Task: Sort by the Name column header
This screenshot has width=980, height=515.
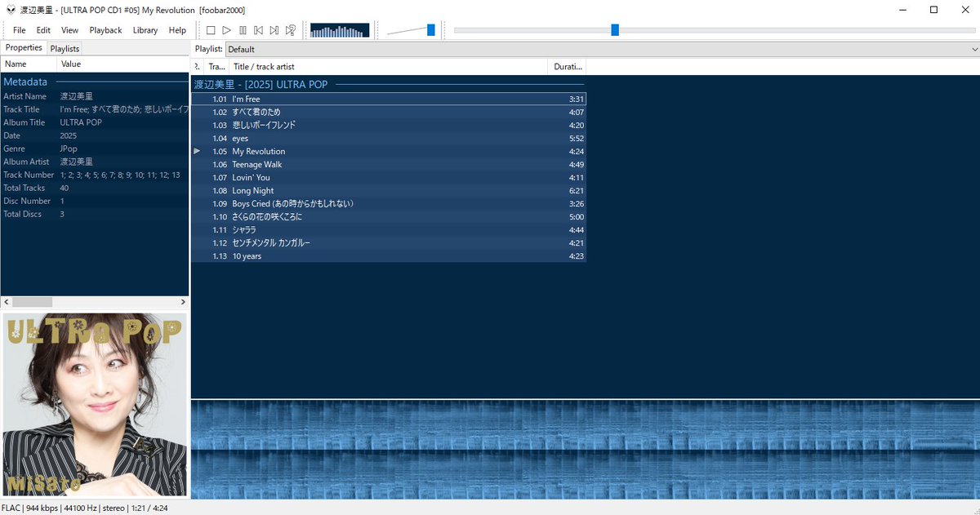Action: pyautogui.click(x=29, y=64)
